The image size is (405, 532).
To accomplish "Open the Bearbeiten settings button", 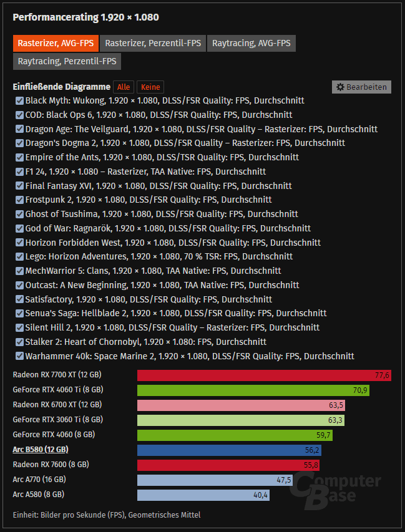I will (x=361, y=87).
